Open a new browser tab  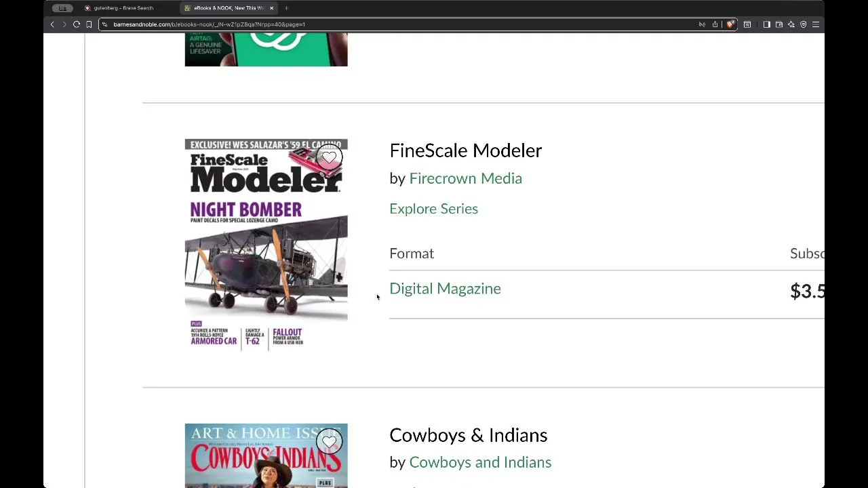click(286, 8)
